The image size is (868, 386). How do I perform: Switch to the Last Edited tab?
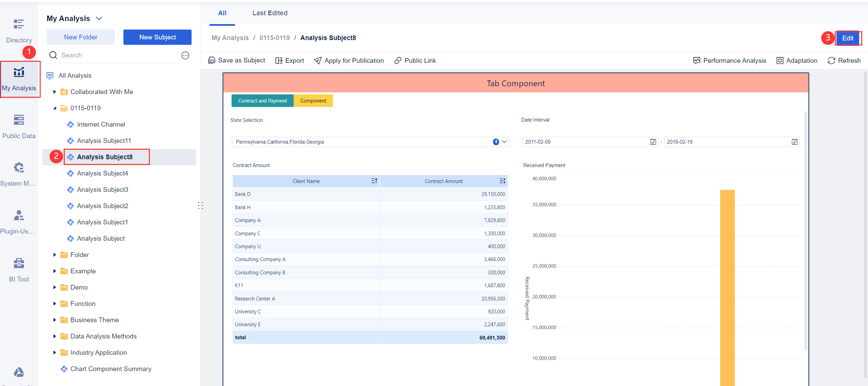click(x=270, y=13)
